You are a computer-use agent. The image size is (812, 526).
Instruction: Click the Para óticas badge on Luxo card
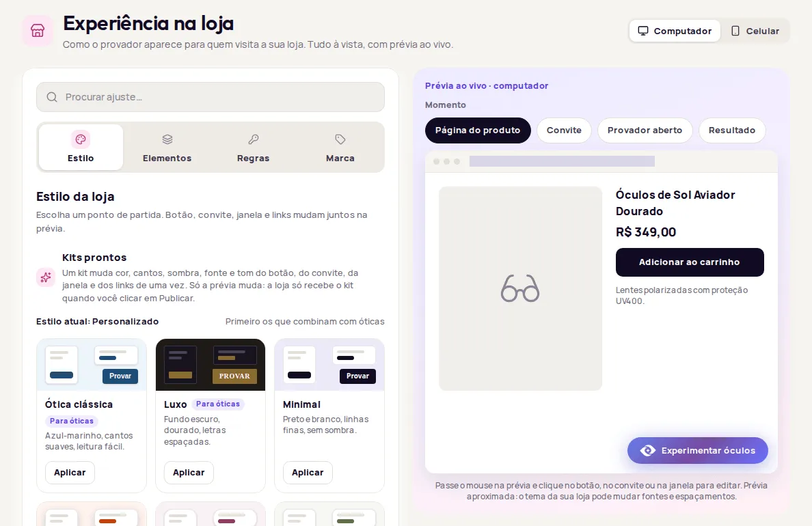coord(218,404)
